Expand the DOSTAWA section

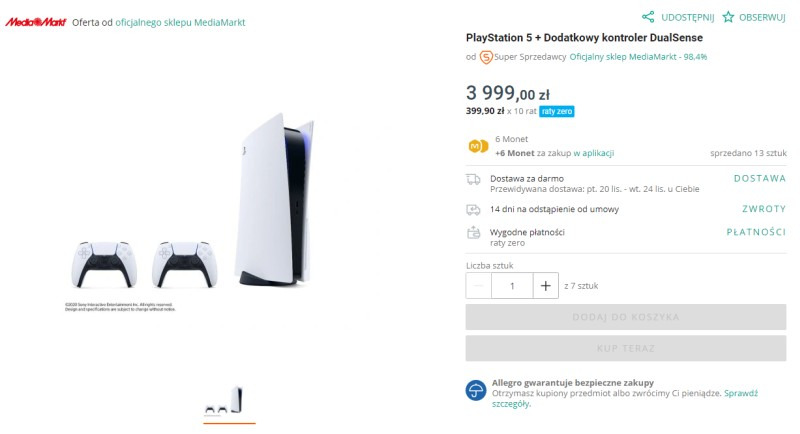point(759,178)
